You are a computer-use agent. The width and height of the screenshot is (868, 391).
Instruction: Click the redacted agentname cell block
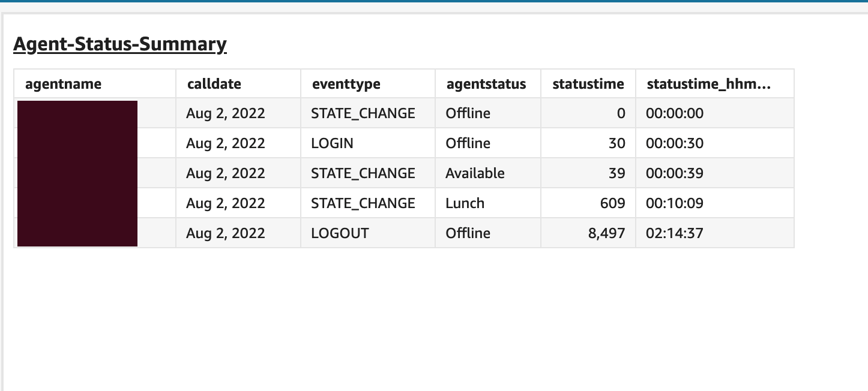[77, 173]
